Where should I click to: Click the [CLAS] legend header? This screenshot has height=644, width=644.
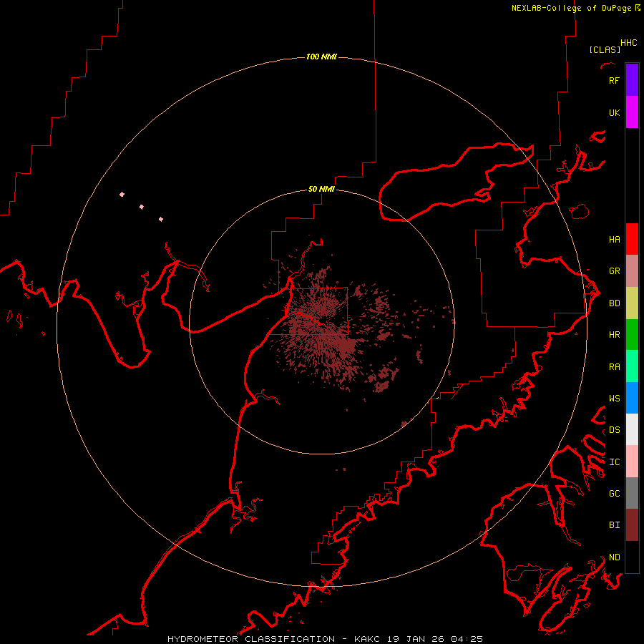point(605,49)
